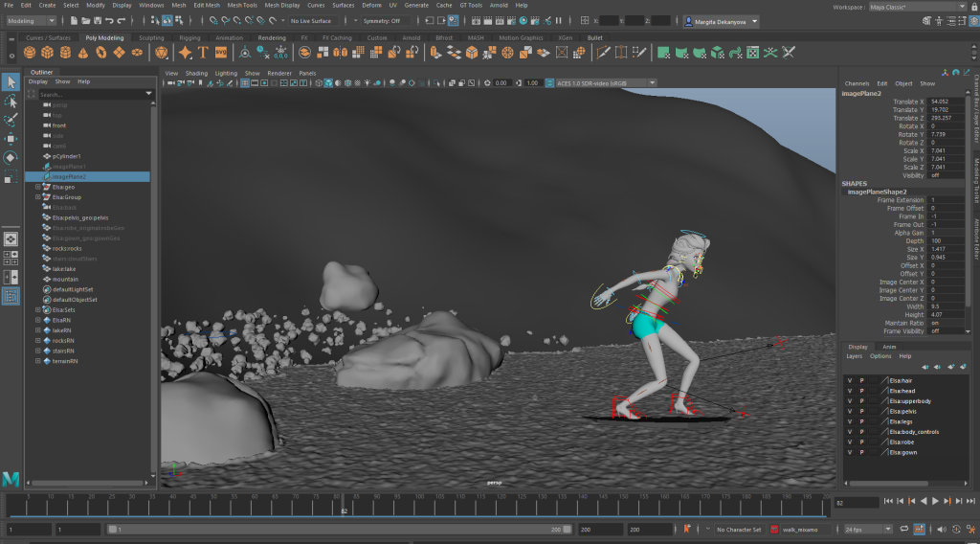Expand the terrainRN reference node

(x=38, y=361)
